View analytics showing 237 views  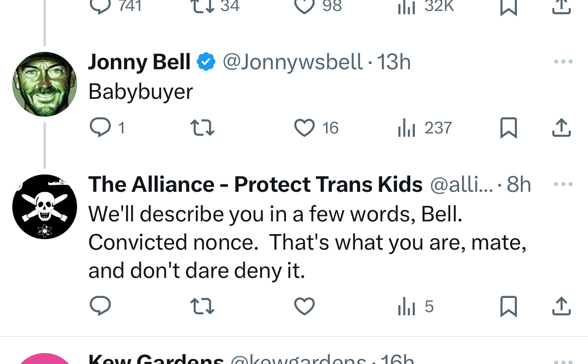tap(425, 128)
